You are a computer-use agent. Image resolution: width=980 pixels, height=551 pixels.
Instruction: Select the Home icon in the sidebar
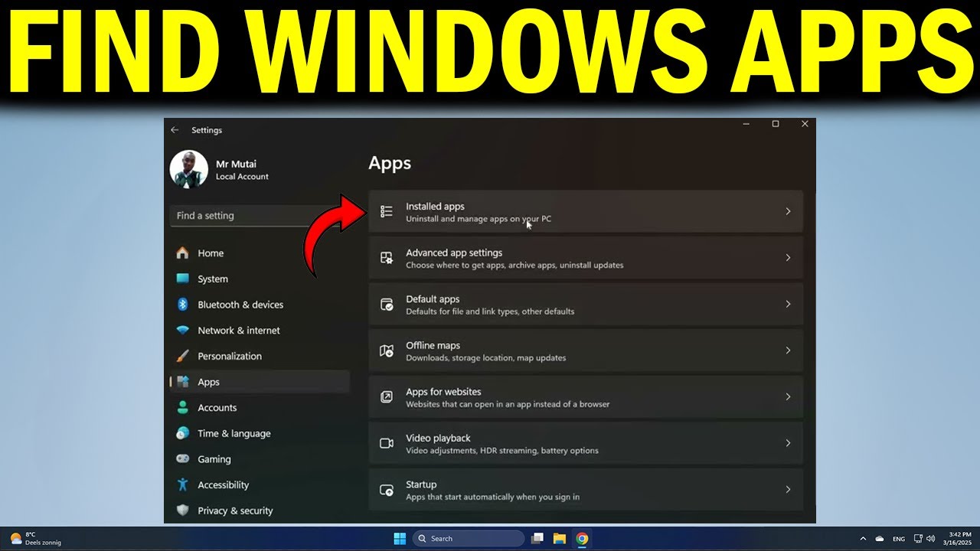click(182, 253)
